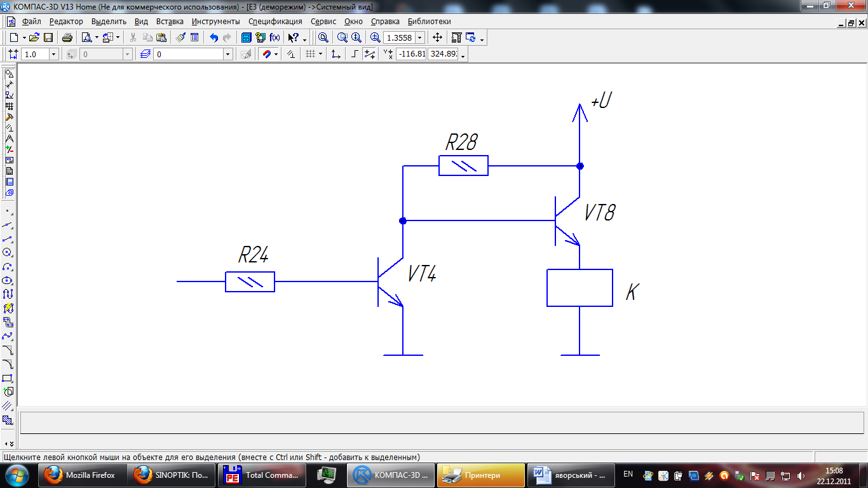Click the Redo arrow icon
The image size is (868, 488).
coord(227,37)
